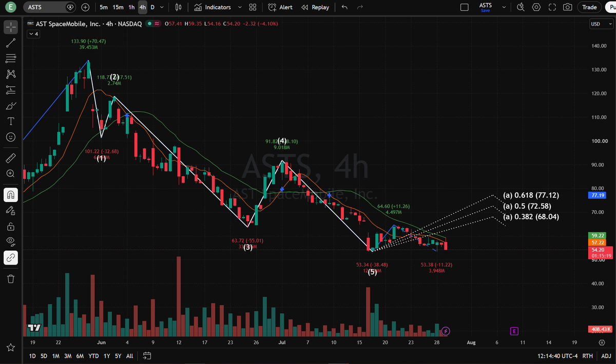The image size is (616, 364).
Task: Switch to the D daily timeframe
Action: pyautogui.click(x=152, y=7)
